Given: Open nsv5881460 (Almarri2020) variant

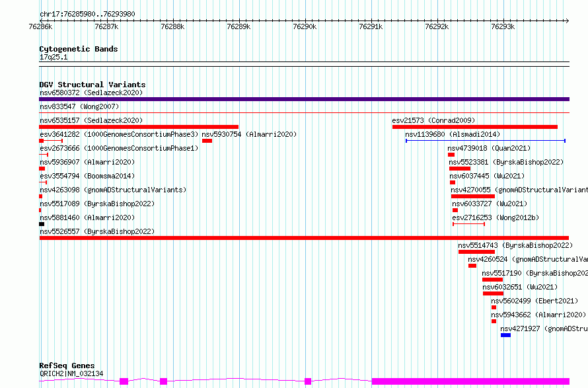Looking at the screenshot, I should [87, 217].
